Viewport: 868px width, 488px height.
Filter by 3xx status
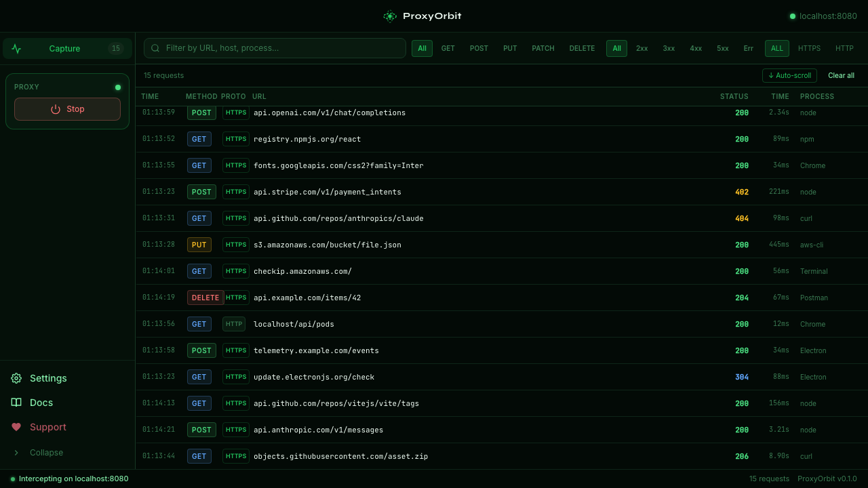click(669, 48)
